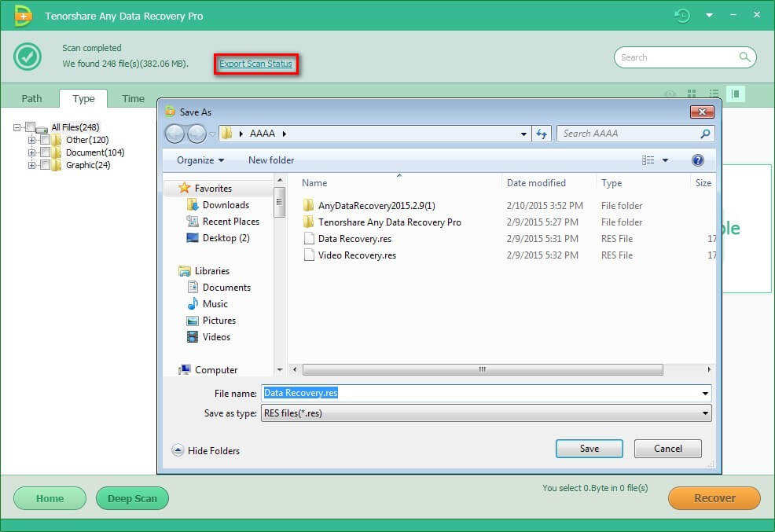Click the Home button
Viewport: 775px width, 532px height.
50,498
